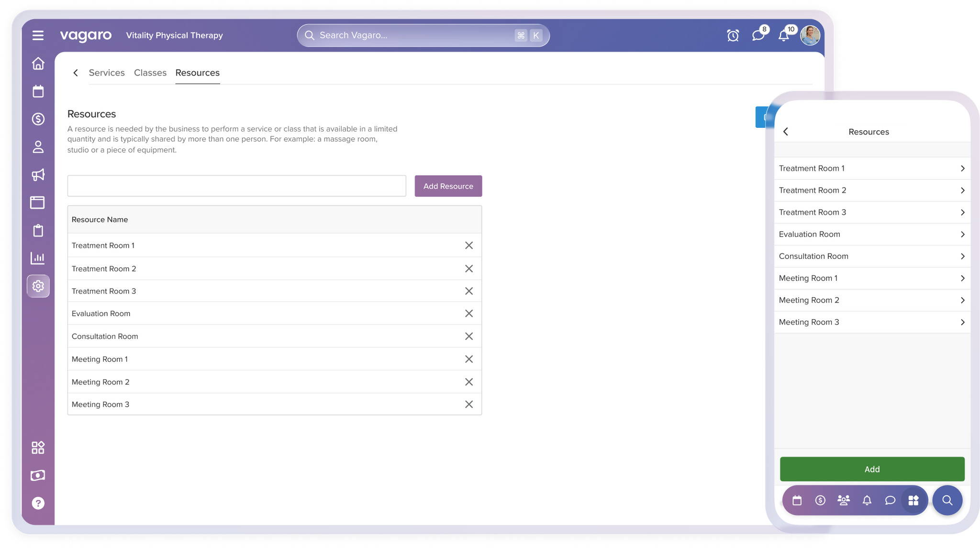
Task: Open the alarm clock icon in header
Action: pyautogui.click(x=733, y=35)
